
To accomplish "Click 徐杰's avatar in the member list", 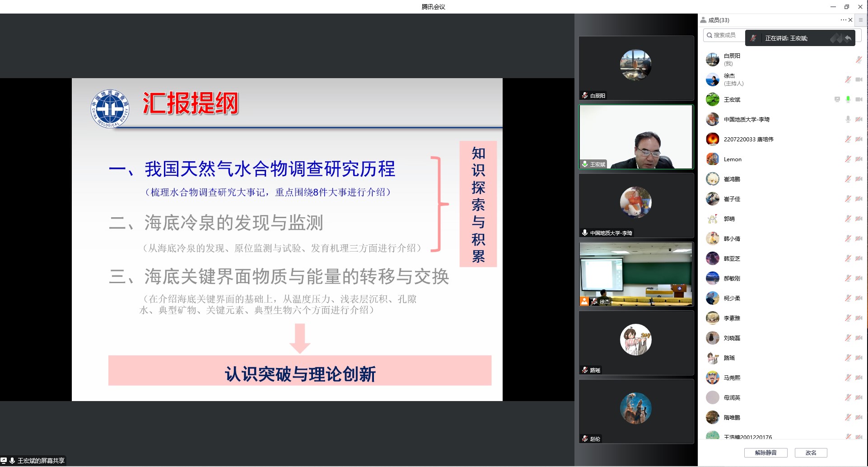I will pyautogui.click(x=713, y=79).
